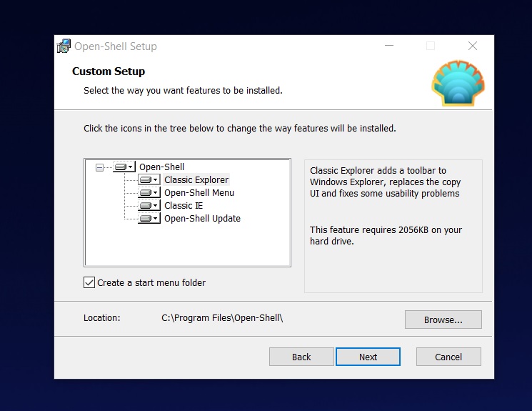Click the Location: label
This screenshot has width=532, height=411.
coord(102,318)
